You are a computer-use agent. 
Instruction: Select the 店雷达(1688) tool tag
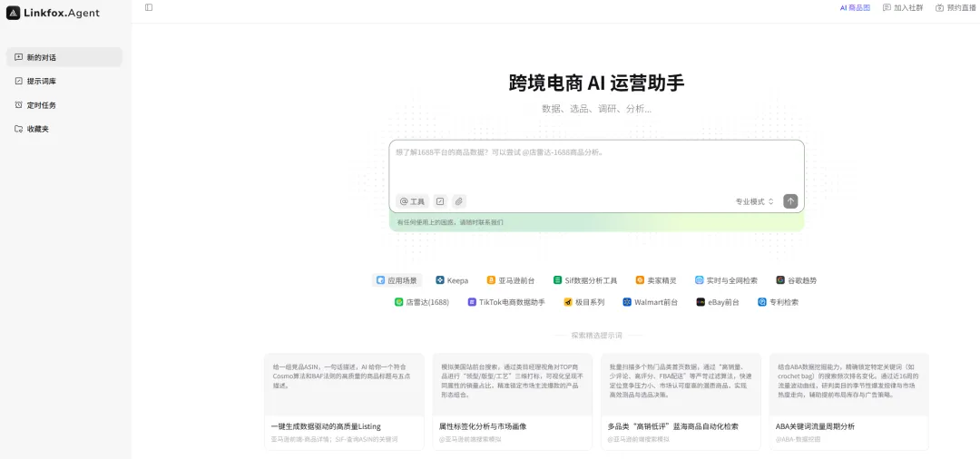click(422, 302)
